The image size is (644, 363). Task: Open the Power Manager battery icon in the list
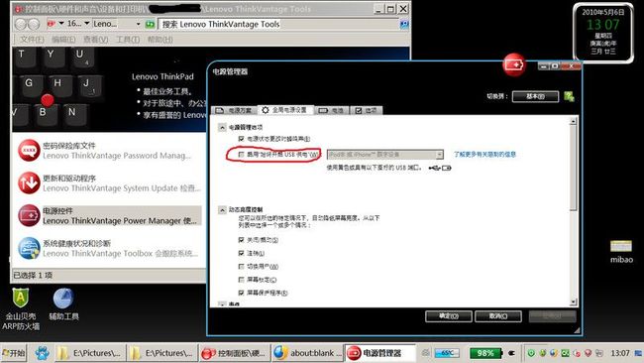click(x=29, y=215)
